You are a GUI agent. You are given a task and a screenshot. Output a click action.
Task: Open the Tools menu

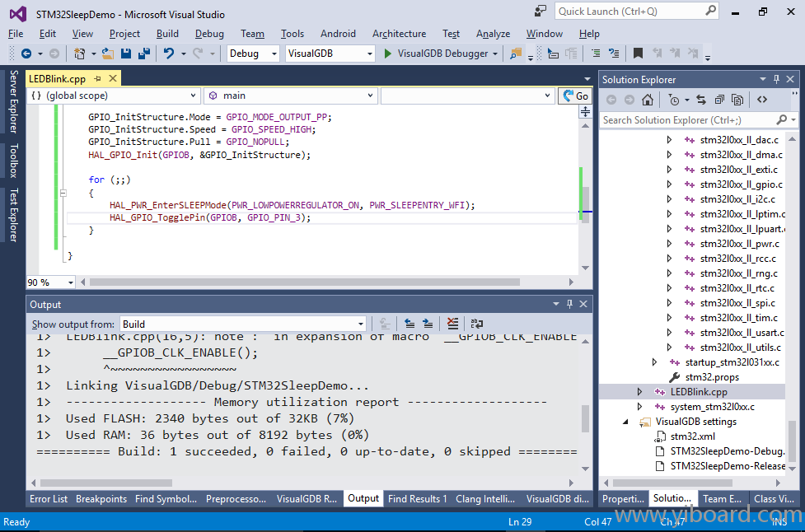point(293,34)
